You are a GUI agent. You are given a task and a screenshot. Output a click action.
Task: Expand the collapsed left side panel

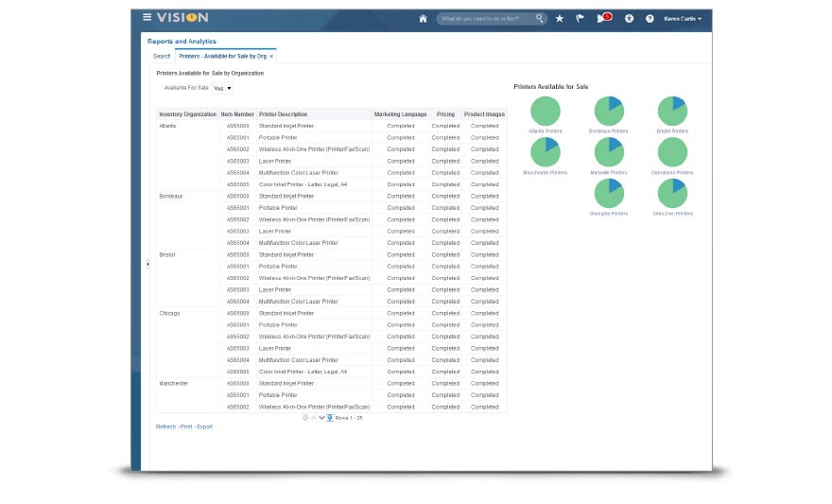click(x=147, y=264)
